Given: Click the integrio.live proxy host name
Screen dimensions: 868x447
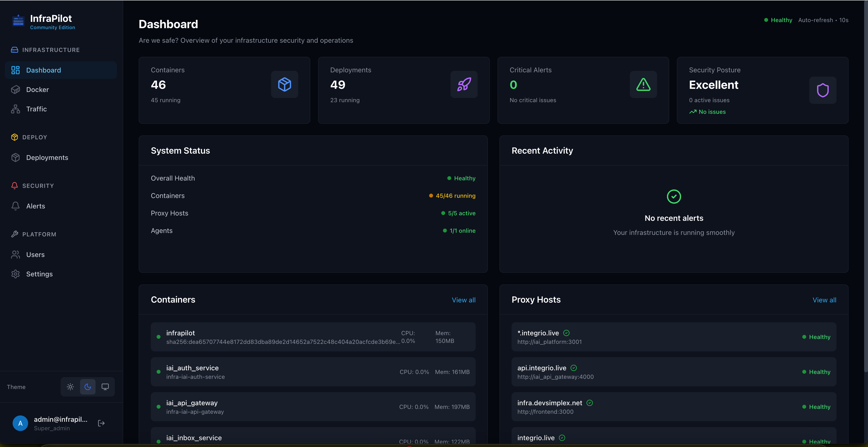Looking at the screenshot, I should click(536, 438).
